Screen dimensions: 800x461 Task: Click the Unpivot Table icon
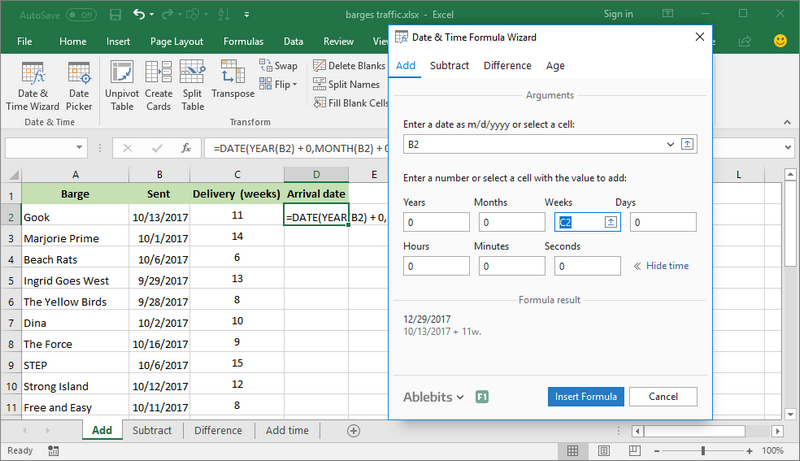pyautogui.click(x=122, y=84)
